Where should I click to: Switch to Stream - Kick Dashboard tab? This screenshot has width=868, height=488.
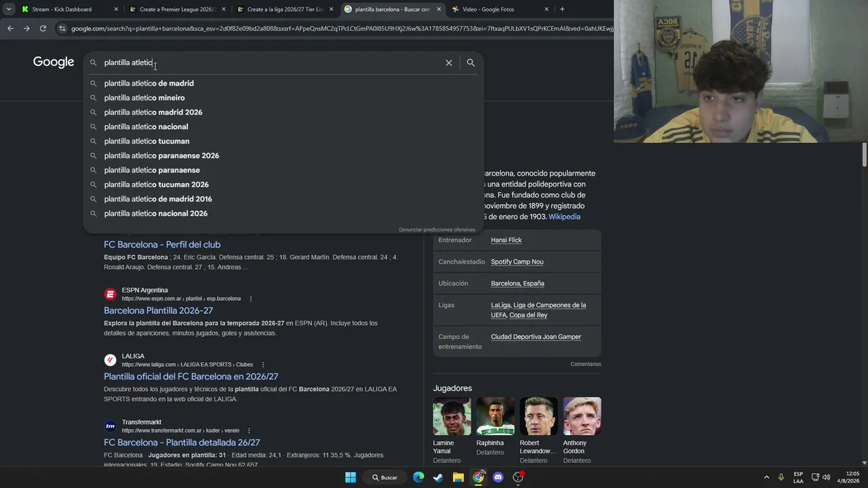click(x=70, y=9)
